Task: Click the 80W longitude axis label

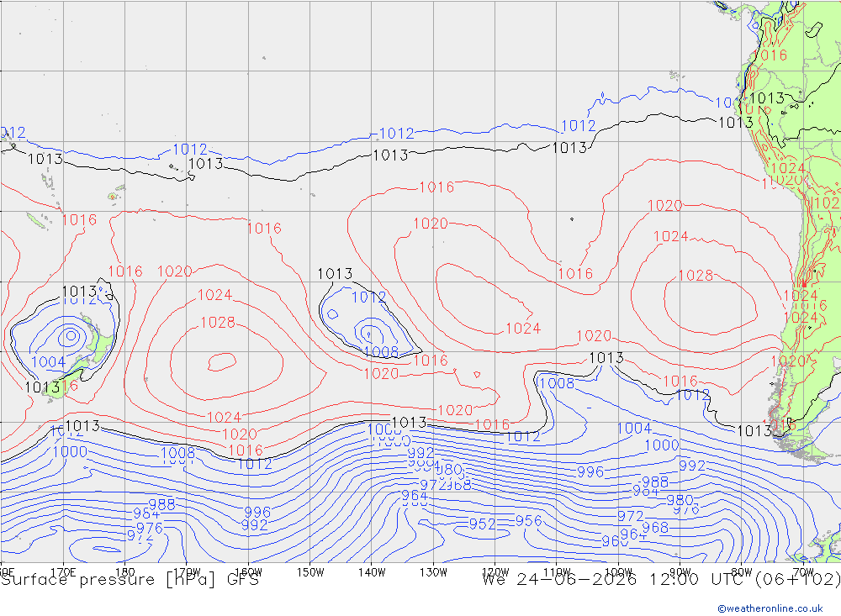Action: click(742, 572)
